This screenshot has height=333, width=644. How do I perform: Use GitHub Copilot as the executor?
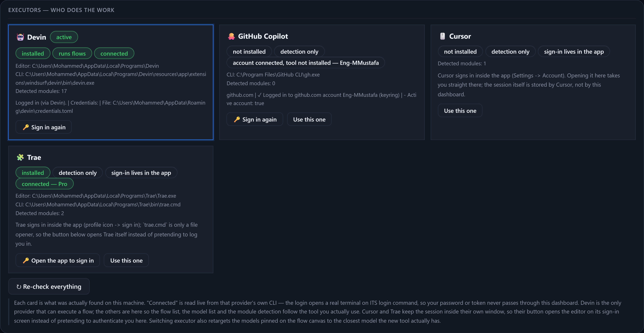309,119
